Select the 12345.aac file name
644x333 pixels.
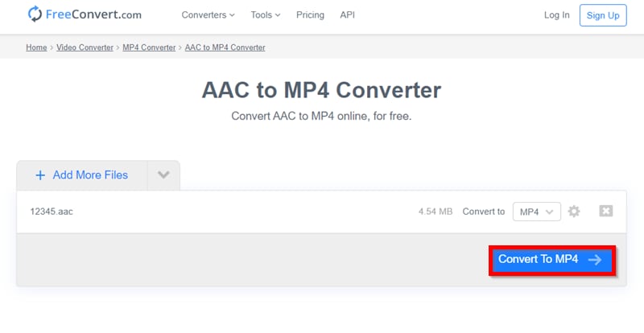point(52,212)
